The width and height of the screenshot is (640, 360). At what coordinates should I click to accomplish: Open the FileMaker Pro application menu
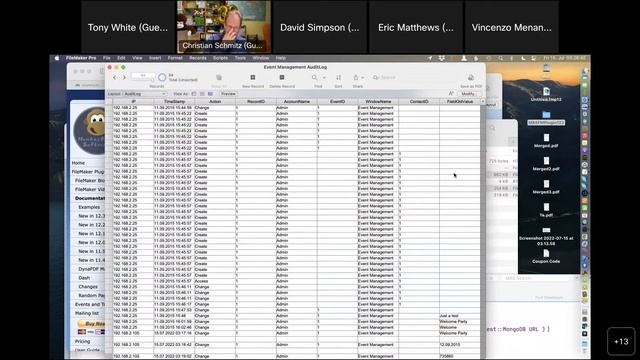pyautogui.click(x=81, y=58)
